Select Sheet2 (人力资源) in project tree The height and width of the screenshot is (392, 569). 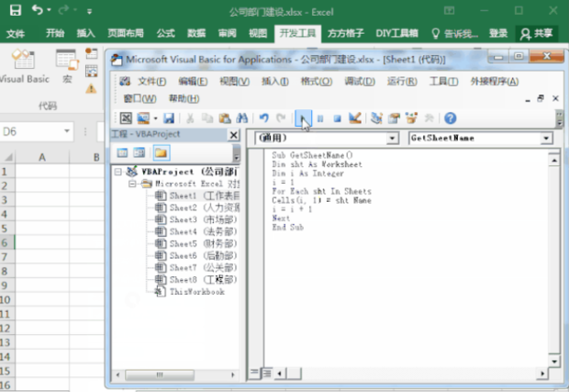[197, 208]
